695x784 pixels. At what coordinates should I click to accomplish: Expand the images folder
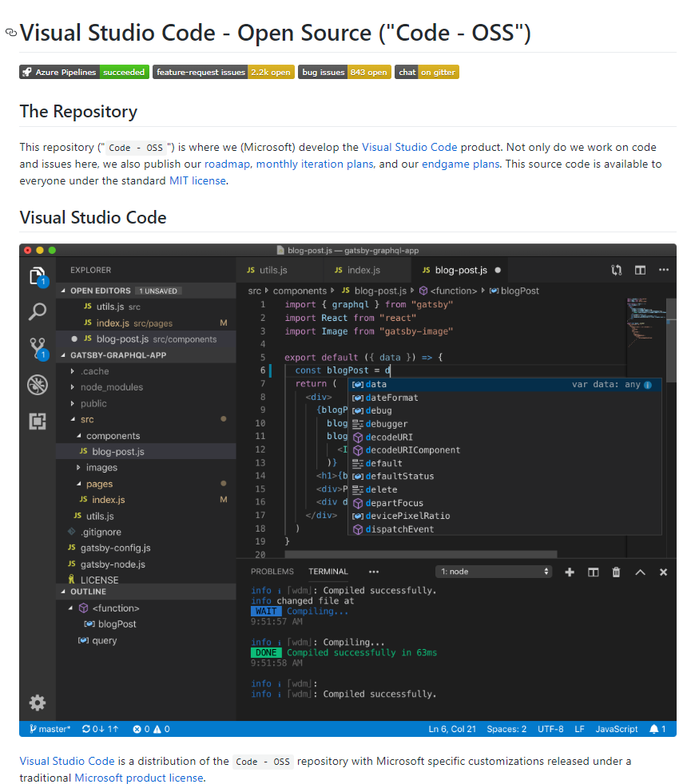click(x=78, y=468)
